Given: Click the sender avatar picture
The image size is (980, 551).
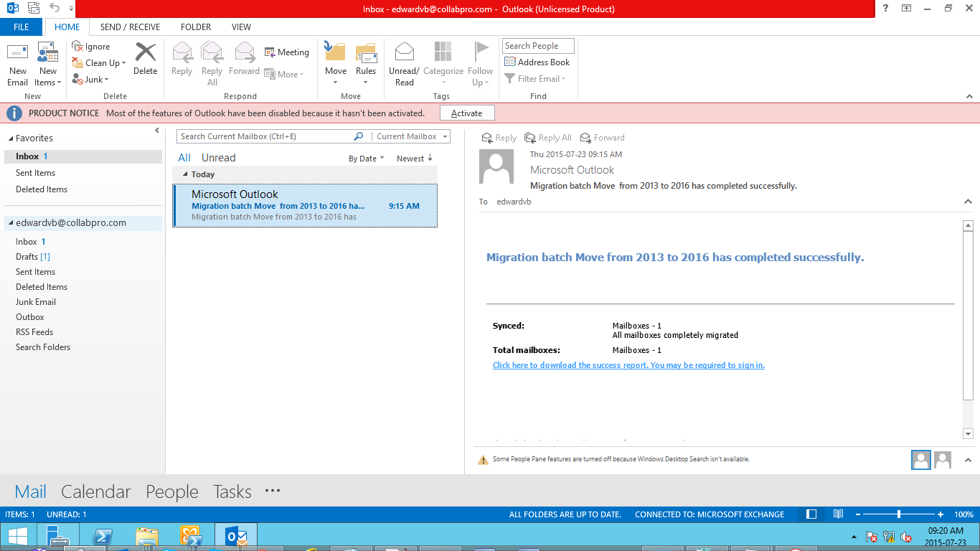Looking at the screenshot, I should (x=496, y=167).
